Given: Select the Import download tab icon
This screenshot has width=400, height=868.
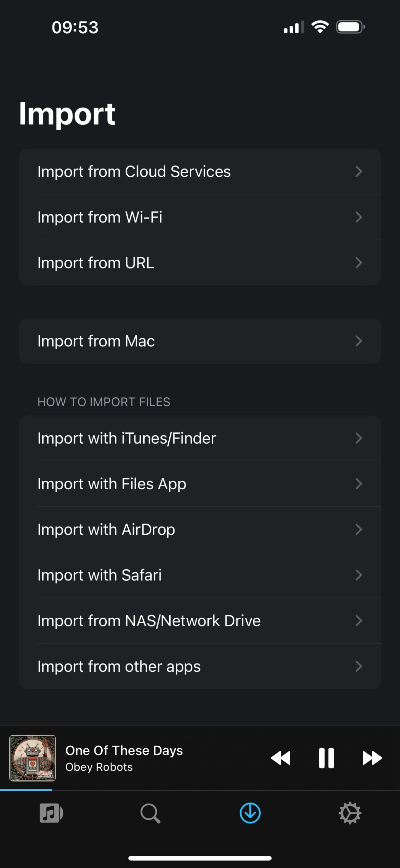Looking at the screenshot, I should [x=250, y=813].
